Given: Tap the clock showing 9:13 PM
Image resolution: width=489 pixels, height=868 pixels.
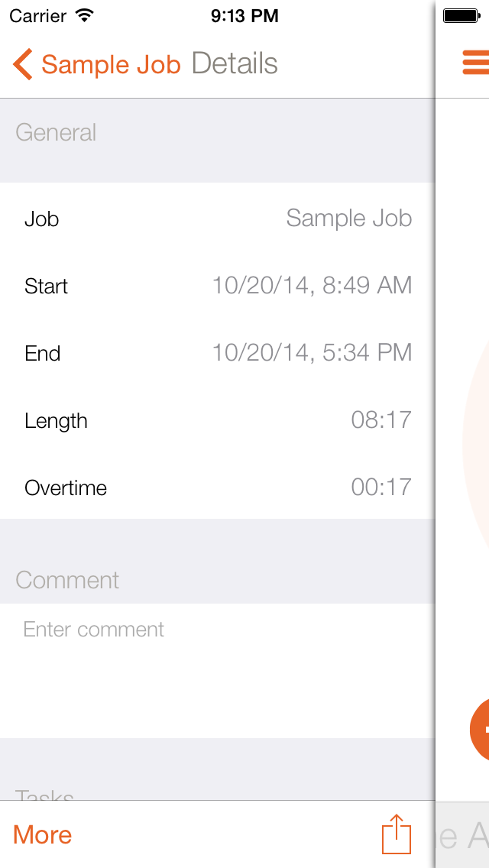Looking at the screenshot, I should point(244,15).
